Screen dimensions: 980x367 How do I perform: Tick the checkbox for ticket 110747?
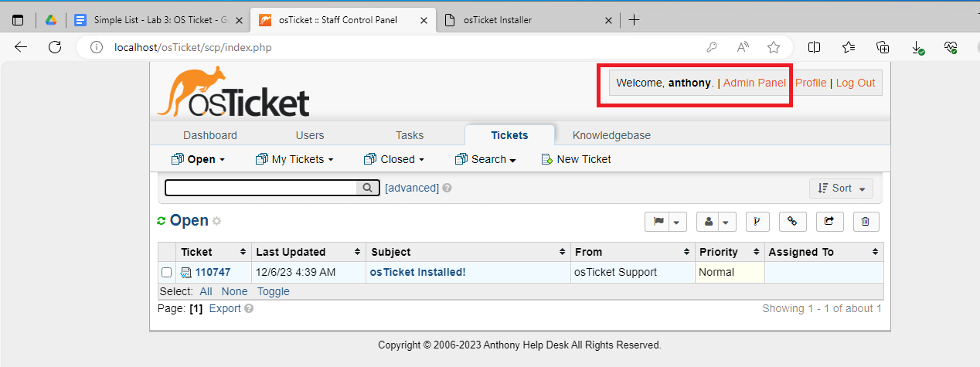pyautogui.click(x=167, y=272)
